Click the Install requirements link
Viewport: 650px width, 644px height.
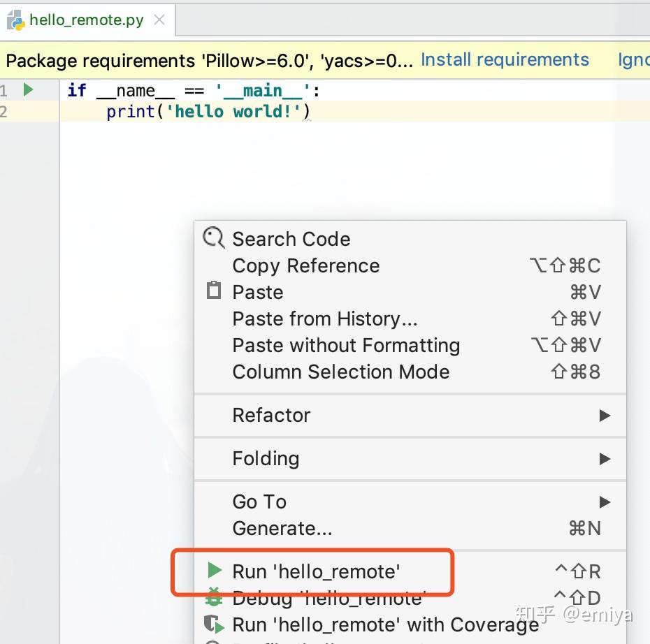(x=505, y=61)
